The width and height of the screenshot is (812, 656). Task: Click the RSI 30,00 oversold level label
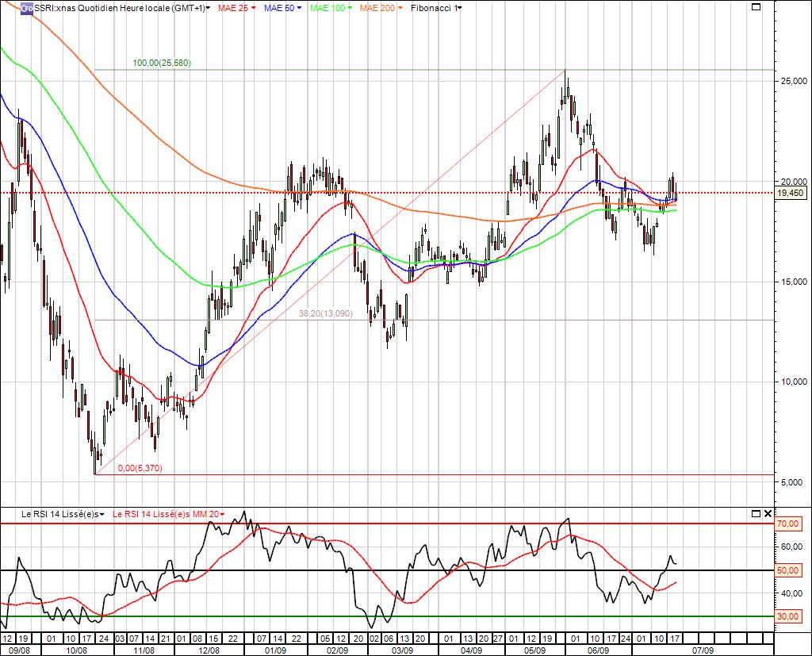click(787, 616)
